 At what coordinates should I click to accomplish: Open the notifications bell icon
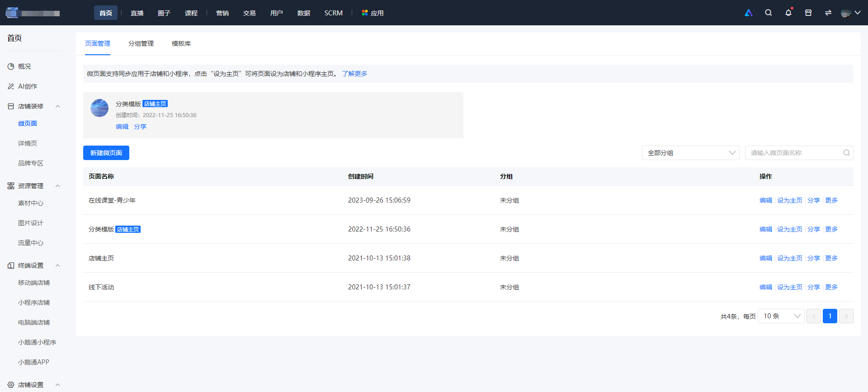click(x=788, y=13)
